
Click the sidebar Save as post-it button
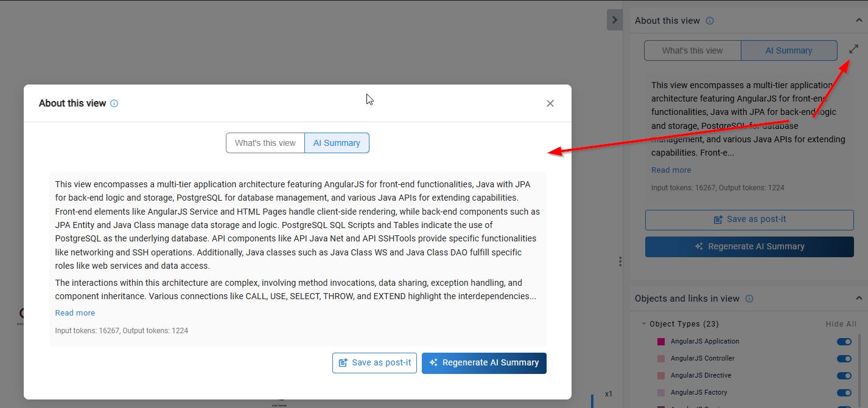tap(749, 220)
